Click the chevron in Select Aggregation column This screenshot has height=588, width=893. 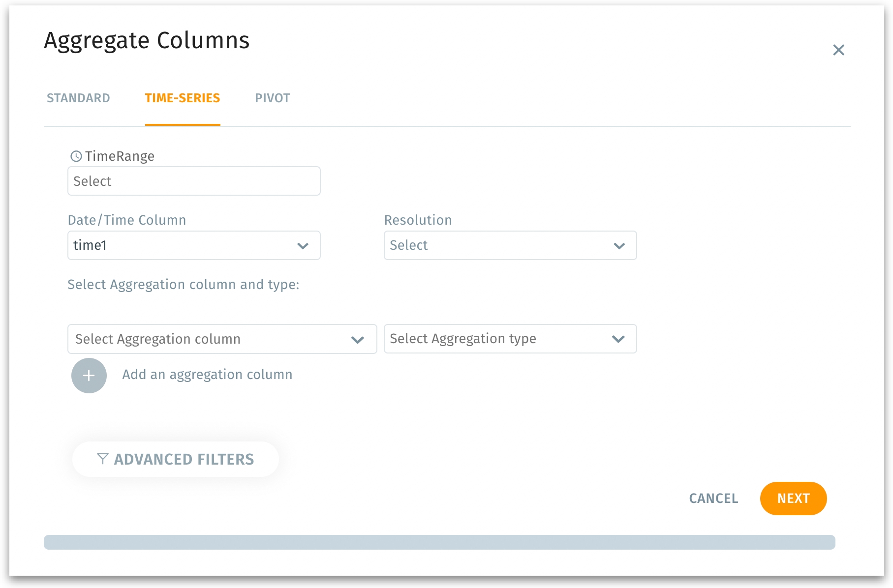[x=358, y=340]
